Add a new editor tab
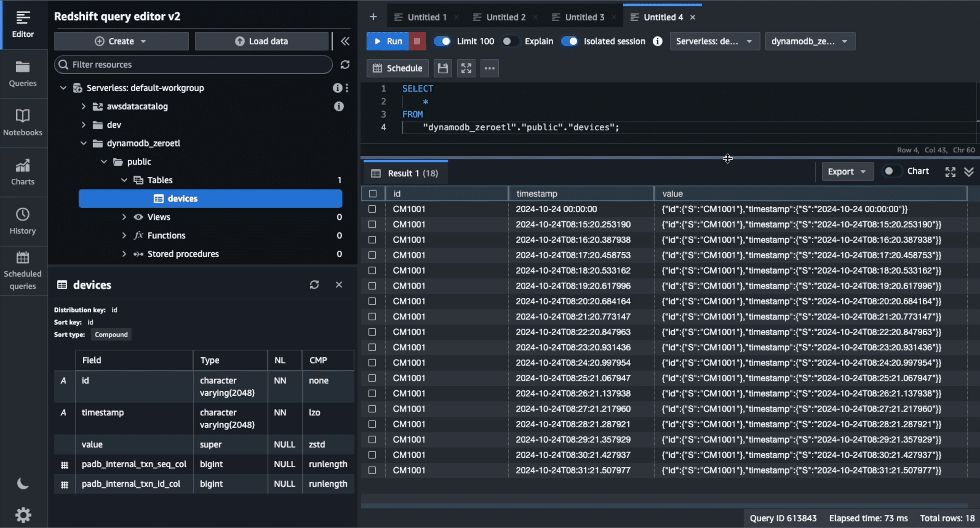 [x=373, y=17]
